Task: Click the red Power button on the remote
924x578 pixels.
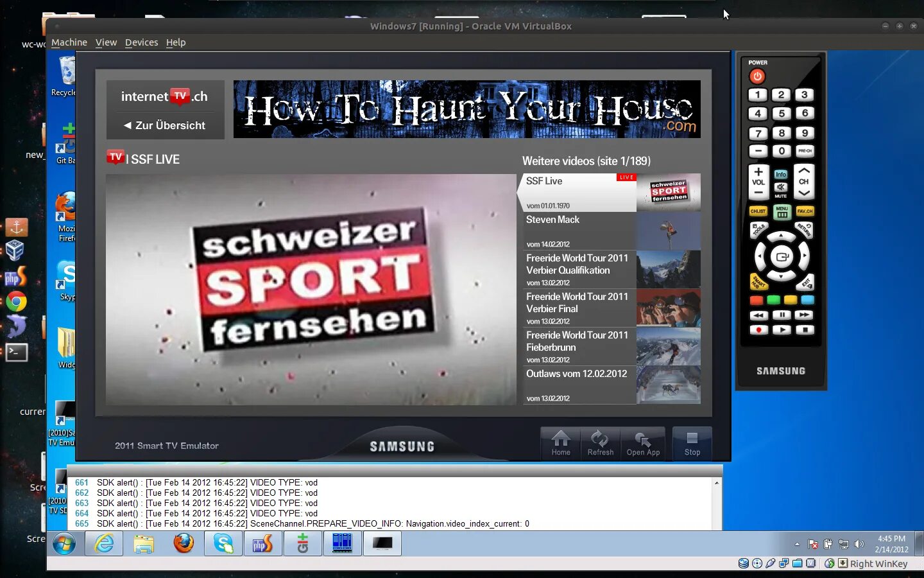Action: pos(757,76)
